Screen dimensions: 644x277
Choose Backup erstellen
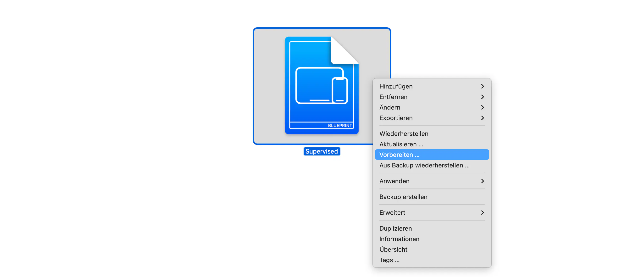403,197
